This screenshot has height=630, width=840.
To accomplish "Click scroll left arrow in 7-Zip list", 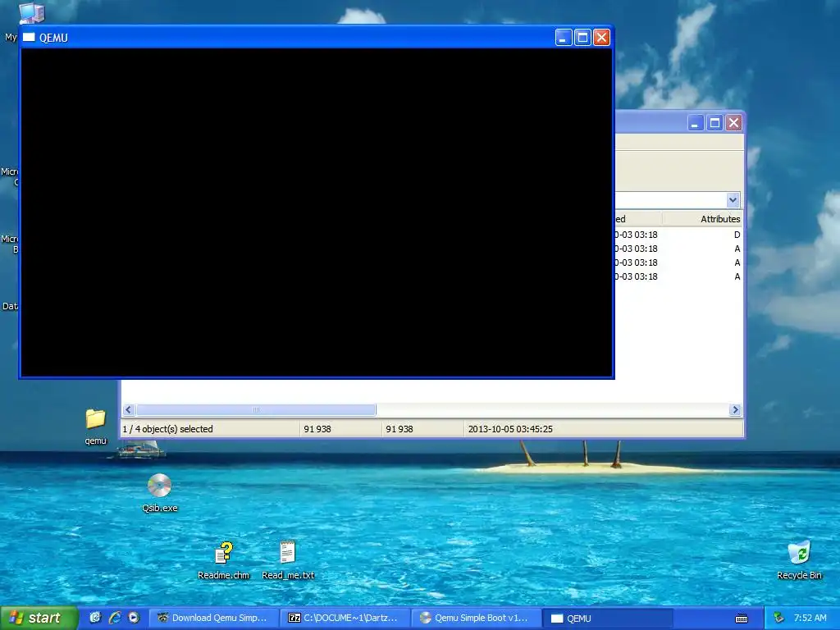I will [x=128, y=410].
